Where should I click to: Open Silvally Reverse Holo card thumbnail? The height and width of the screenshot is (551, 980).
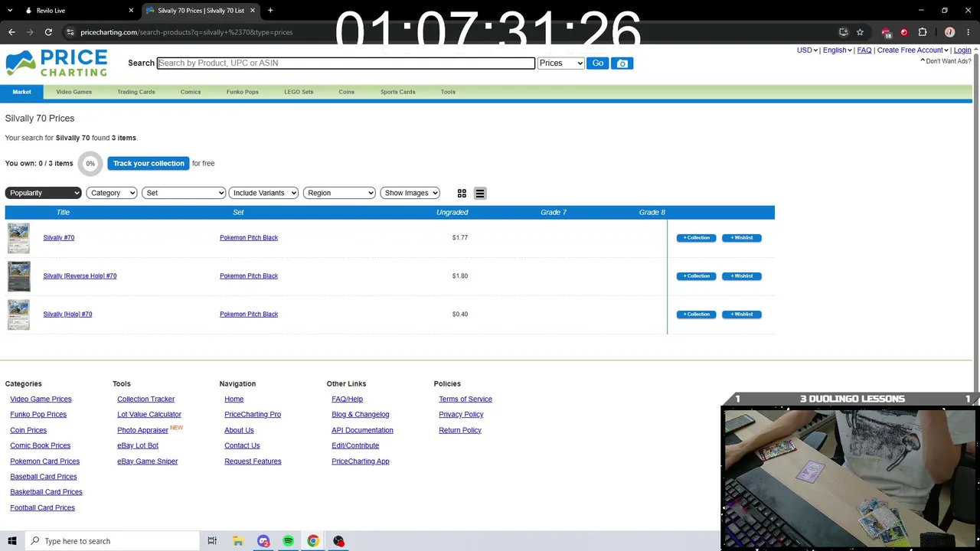click(x=18, y=276)
